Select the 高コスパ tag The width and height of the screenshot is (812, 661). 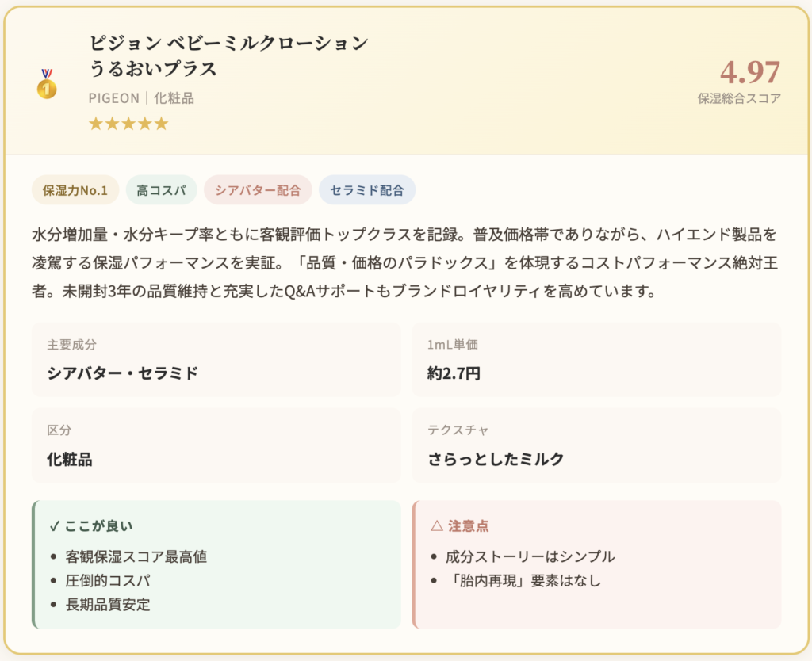[x=161, y=190]
